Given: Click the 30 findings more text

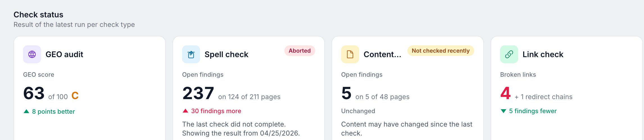Looking at the screenshot, I should (x=216, y=111).
